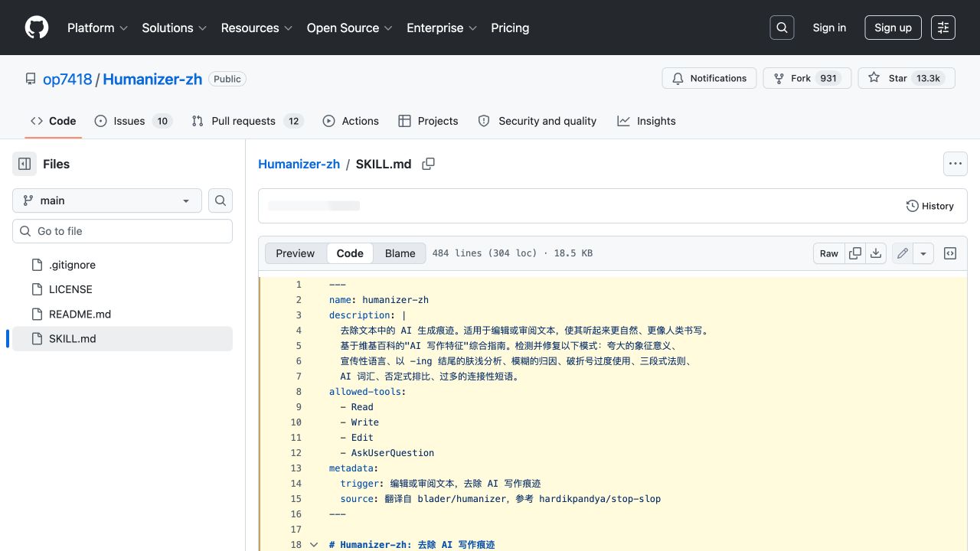Viewport: 980px width, 551px height.
Task: Select the Code file view
Action: [x=350, y=253]
